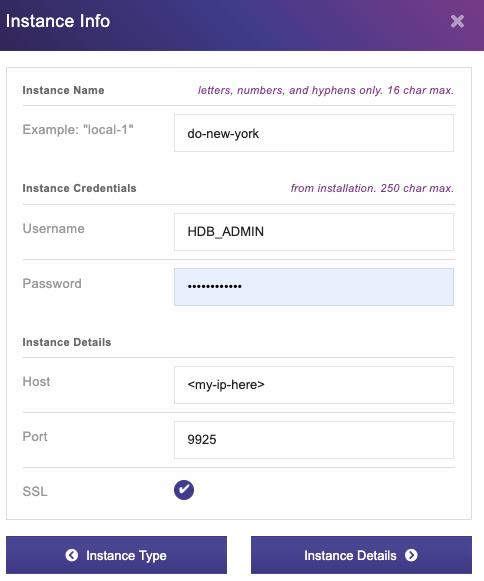The width and height of the screenshot is (484, 581).
Task: Toggle the SSL checkbox
Action: click(x=184, y=490)
